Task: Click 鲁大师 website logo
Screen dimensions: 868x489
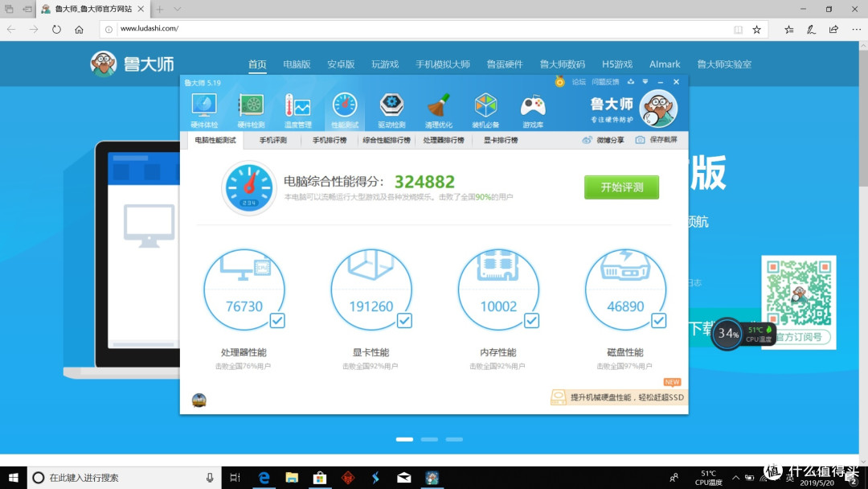Action: pos(133,64)
